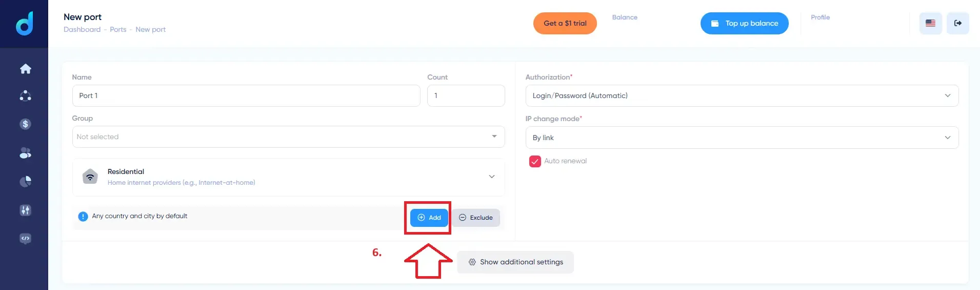
Task: Click the Exclude location button
Action: [x=476, y=218]
